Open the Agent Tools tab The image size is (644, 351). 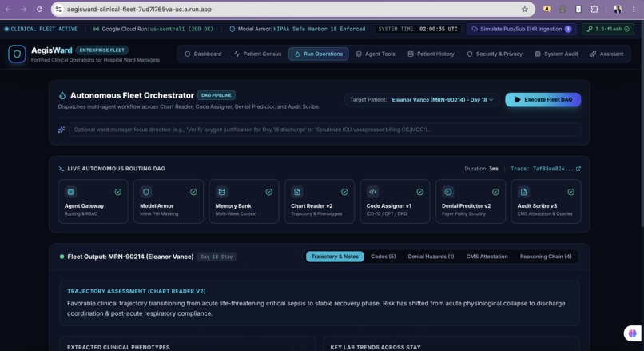point(376,54)
